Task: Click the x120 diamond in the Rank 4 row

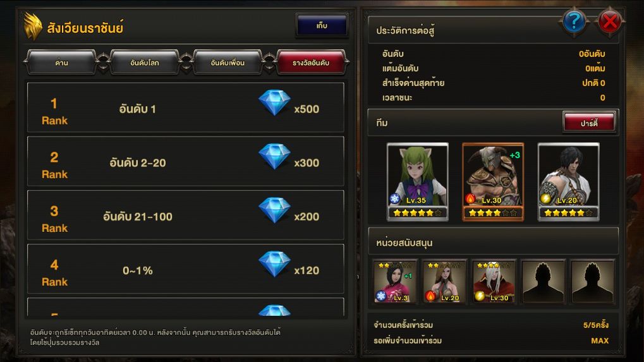Action: [x=274, y=264]
